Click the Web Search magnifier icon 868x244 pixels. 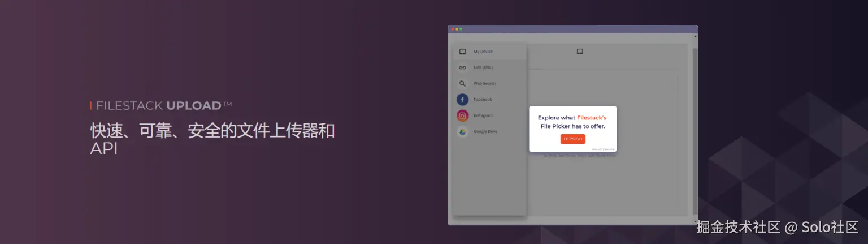click(x=462, y=83)
